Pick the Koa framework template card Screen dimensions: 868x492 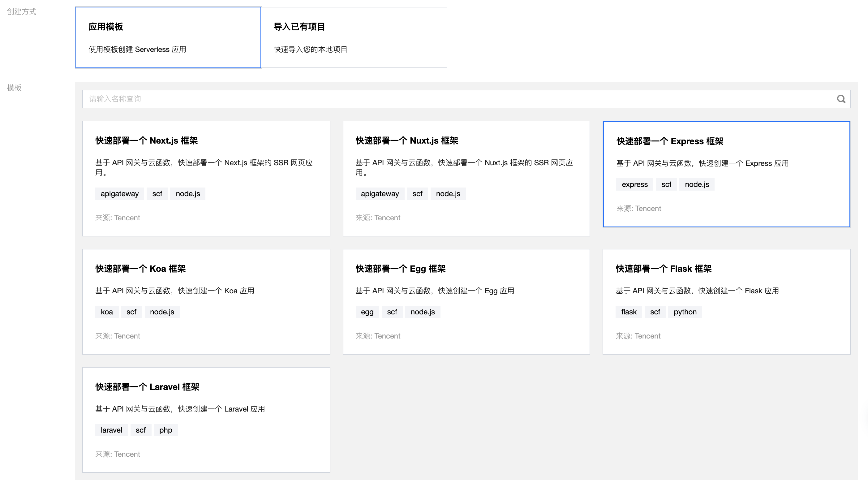pos(206,301)
